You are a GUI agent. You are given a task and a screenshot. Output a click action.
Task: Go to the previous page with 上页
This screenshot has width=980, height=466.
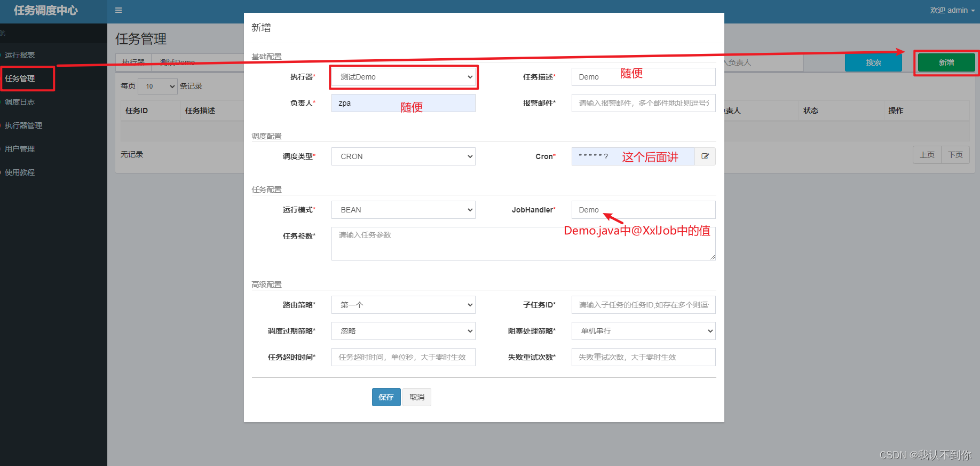pyautogui.click(x=927, y=155)
